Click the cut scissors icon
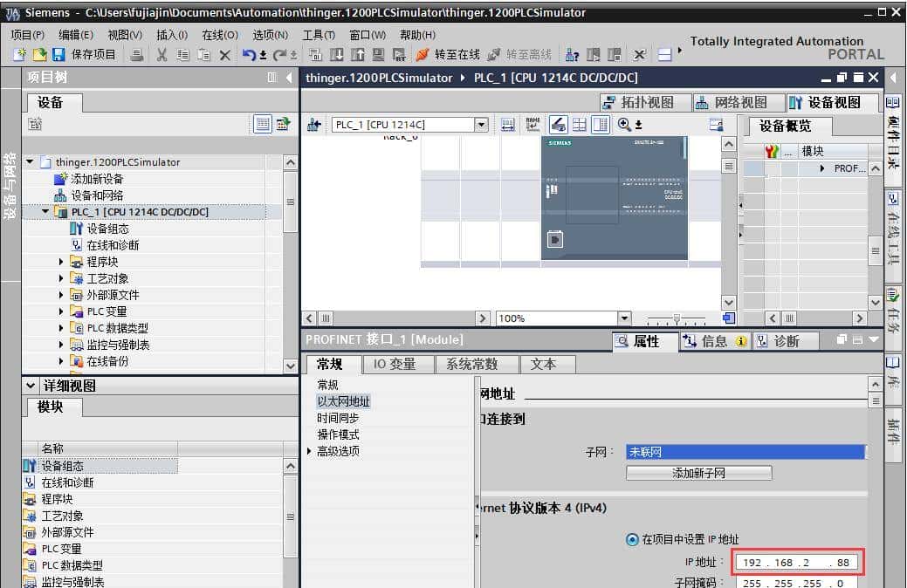 161,55
